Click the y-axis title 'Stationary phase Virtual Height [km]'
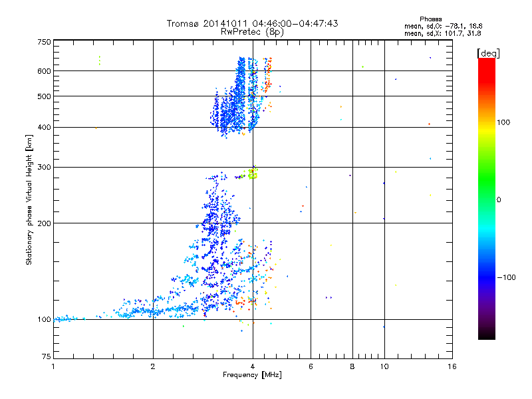 tap(29, 199)
